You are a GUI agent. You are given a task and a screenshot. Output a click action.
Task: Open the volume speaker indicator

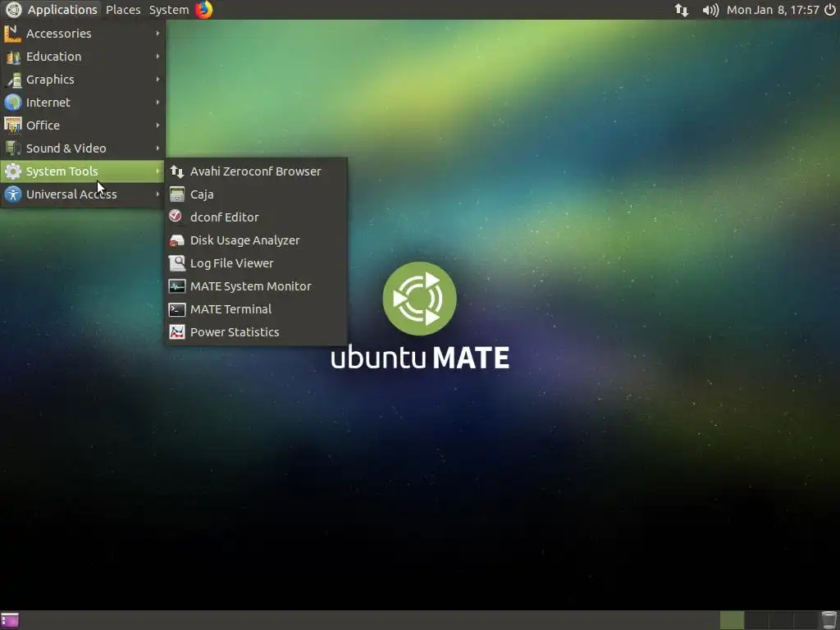click(710, 10)
